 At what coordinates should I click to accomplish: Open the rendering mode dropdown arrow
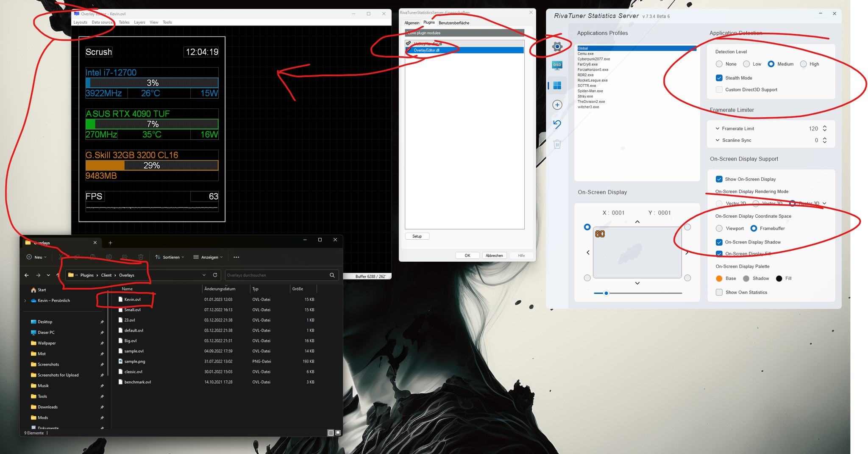tap(824, 203)
